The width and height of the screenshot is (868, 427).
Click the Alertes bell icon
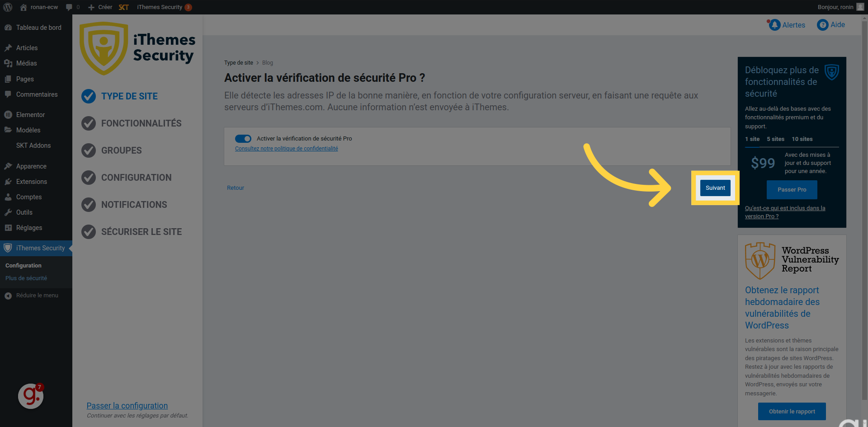coord(775,25)
